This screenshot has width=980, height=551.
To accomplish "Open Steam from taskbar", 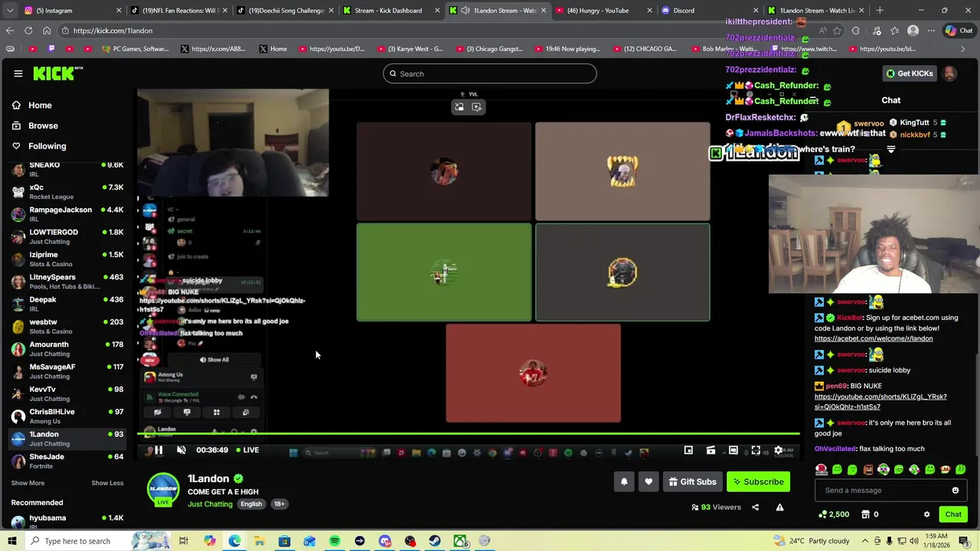I will tap(435, 541).
